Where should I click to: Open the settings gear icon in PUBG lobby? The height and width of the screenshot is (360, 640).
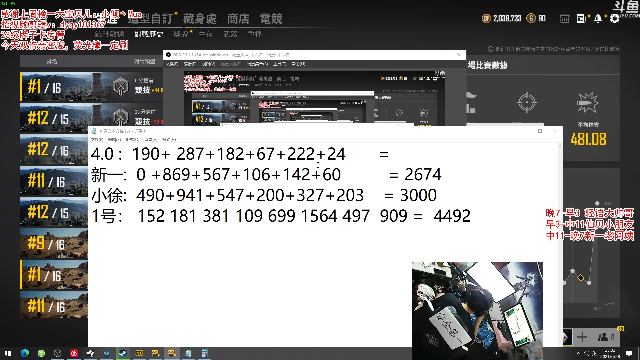[x=614, y=18]
